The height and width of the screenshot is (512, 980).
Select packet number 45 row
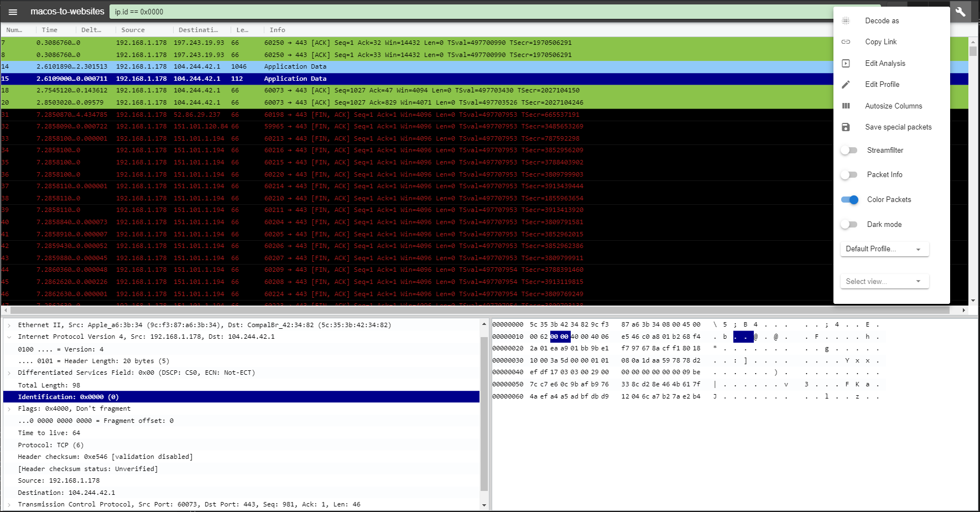484,282
